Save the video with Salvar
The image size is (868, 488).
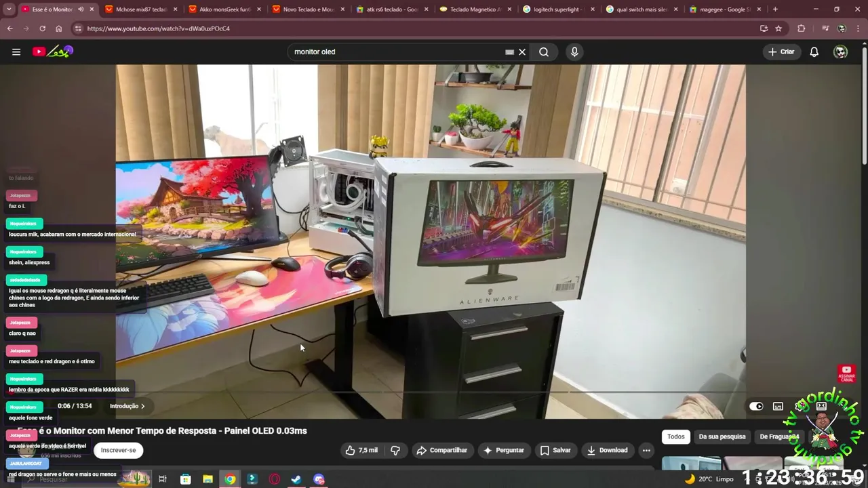[x=555, y=450]
